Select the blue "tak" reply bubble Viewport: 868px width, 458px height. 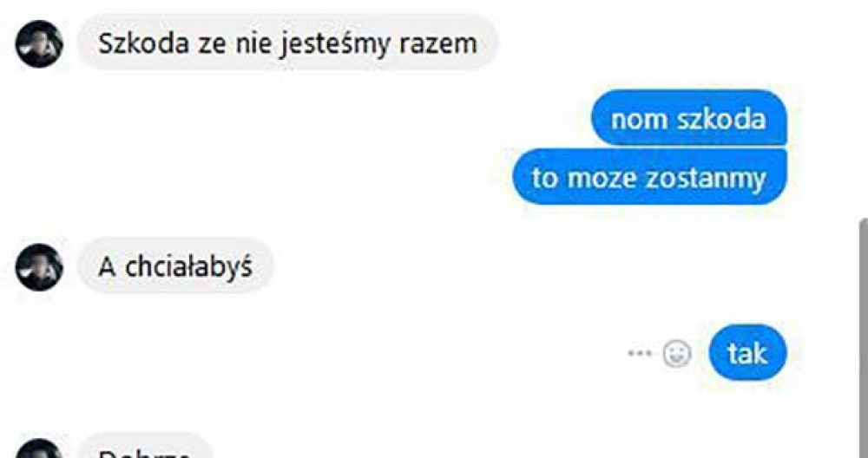point(747,352)
